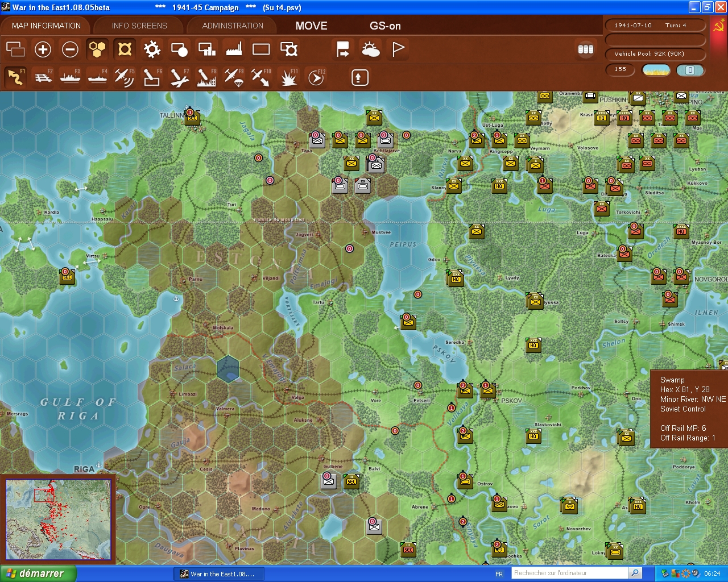Toggle the highlighted square unit-frame icon

click(125, 49)
